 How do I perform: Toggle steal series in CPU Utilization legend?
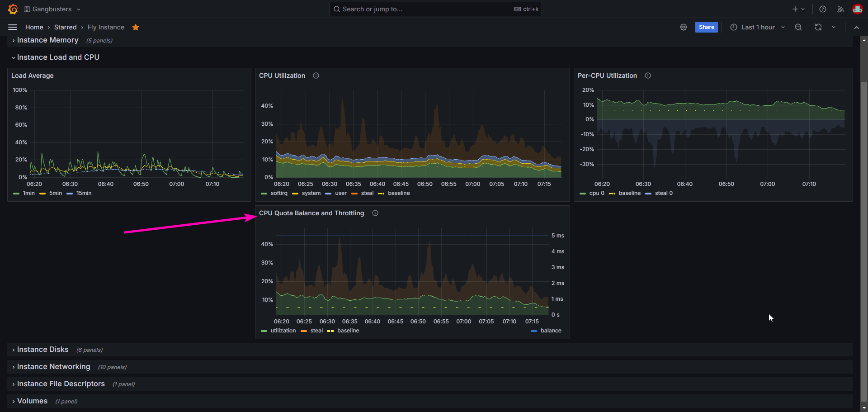[x=367, y=193]
